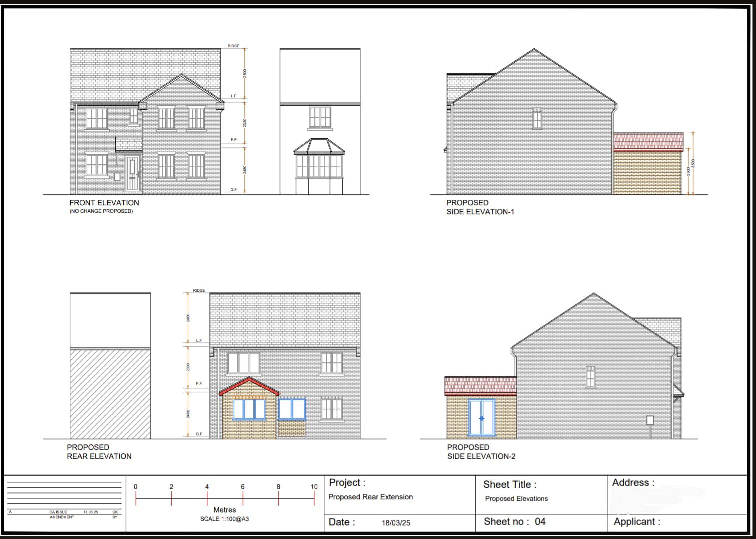Click the front door on Front Elevation
The height and width of the screenshot is (539, 756).
click(x=132, y=173)
